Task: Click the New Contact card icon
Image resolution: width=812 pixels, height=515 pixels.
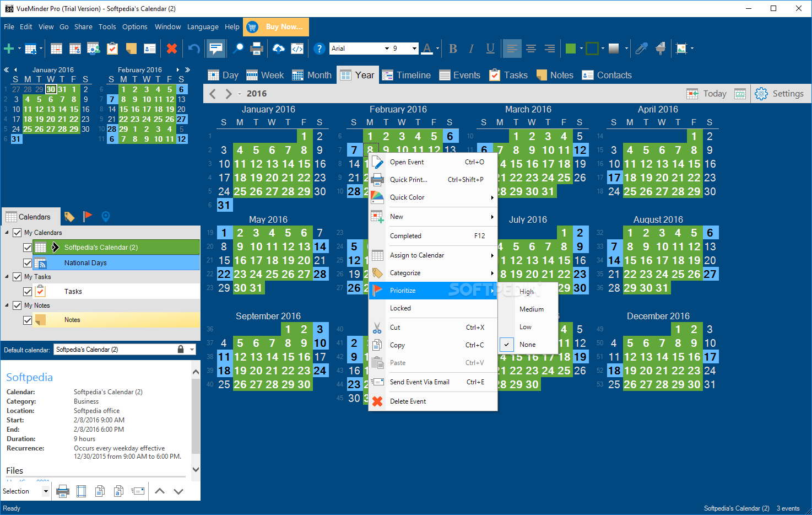Action: point(150,49)
